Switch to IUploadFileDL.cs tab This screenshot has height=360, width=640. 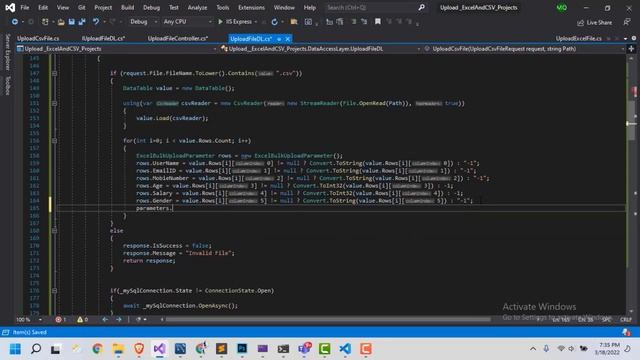[x=104, y=38]
